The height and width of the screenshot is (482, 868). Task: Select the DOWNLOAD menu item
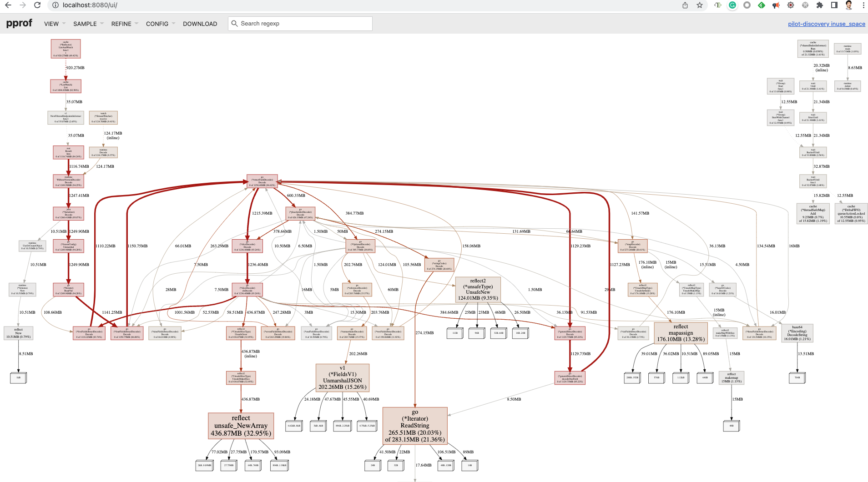point(200,23)
